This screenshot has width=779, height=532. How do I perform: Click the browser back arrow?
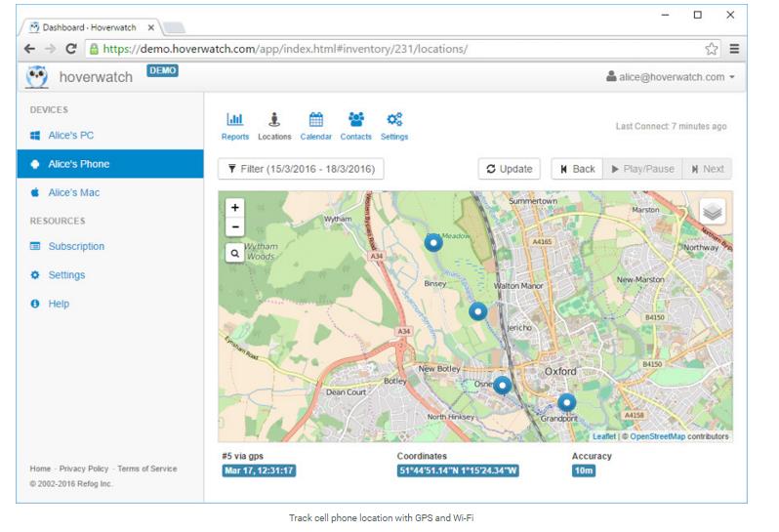pyautogui.click(x=30, y=49)
